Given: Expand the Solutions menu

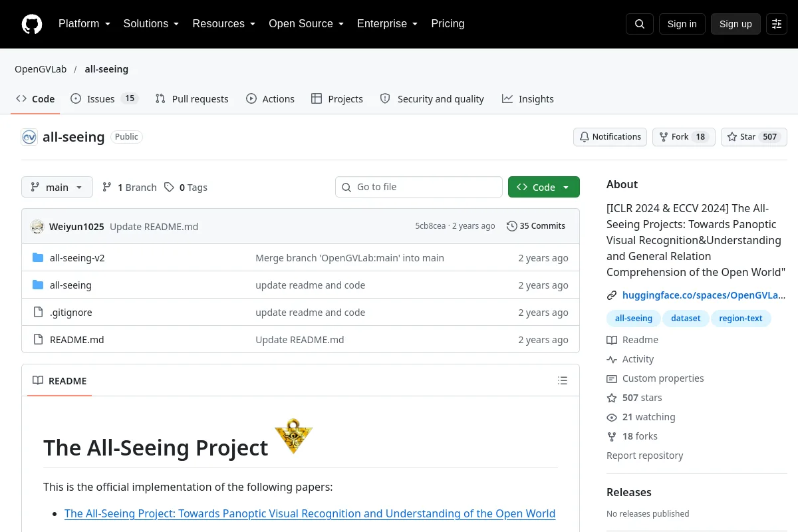Looking at the screenshot, I should click(151, 24).
